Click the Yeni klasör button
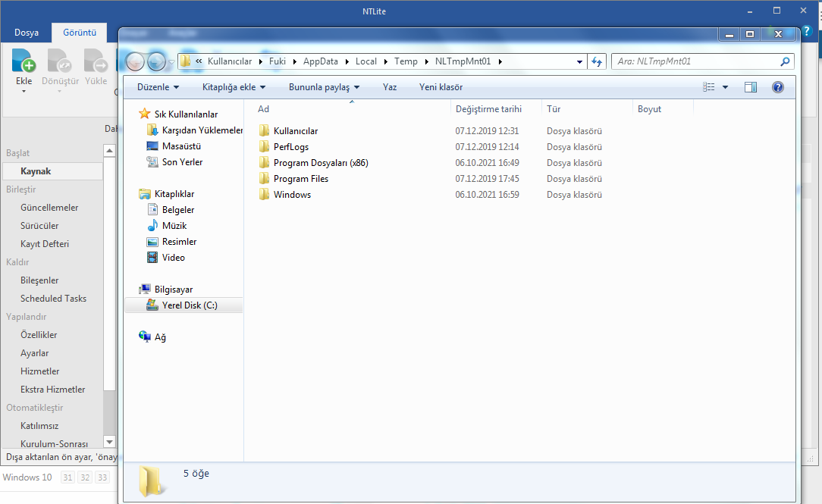The image size is (822, 504). point(441,87)
